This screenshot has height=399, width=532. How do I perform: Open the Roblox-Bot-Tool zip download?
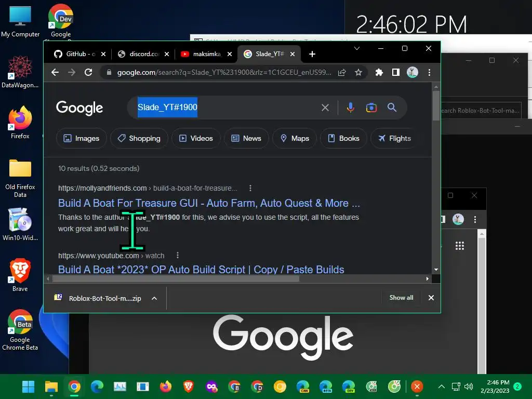tap(98, 298)
